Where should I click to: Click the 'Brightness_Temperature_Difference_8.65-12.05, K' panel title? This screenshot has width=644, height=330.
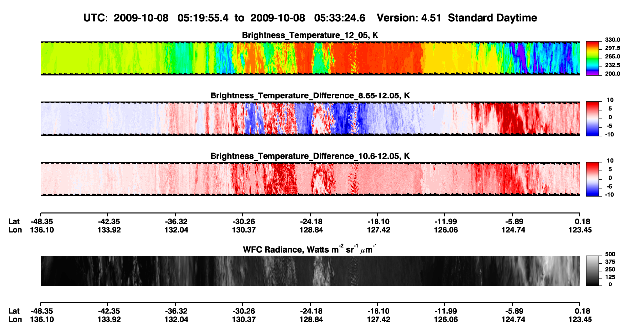pyautogui.click(x=310, y=95)
